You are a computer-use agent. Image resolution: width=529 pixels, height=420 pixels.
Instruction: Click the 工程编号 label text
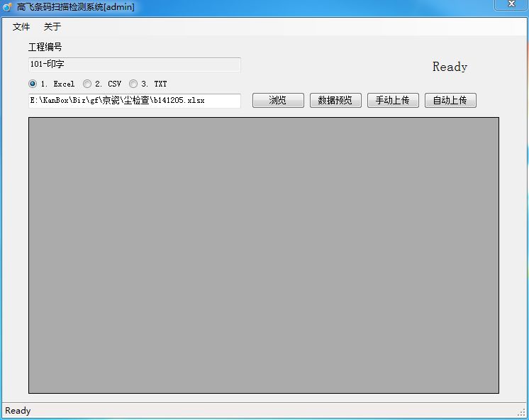click(x=45, y=47)
